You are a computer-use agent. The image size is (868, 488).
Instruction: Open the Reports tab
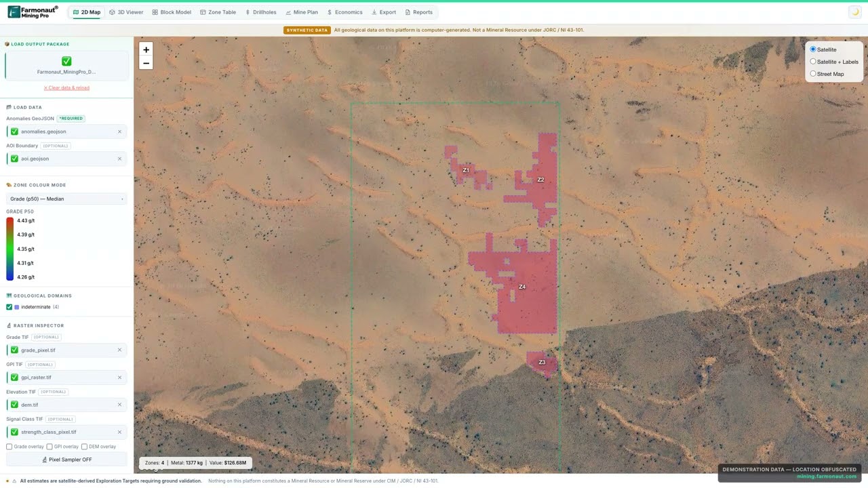418,12
